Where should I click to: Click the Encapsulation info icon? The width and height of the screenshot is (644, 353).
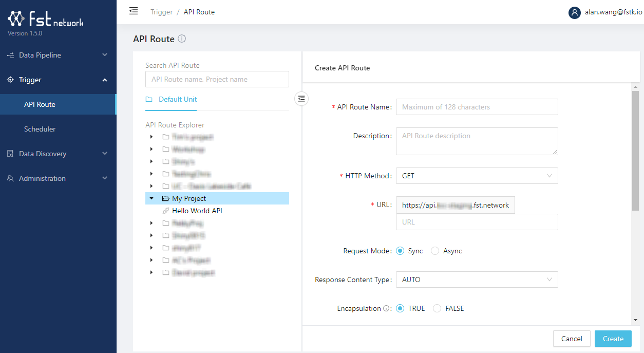(386, 308)
